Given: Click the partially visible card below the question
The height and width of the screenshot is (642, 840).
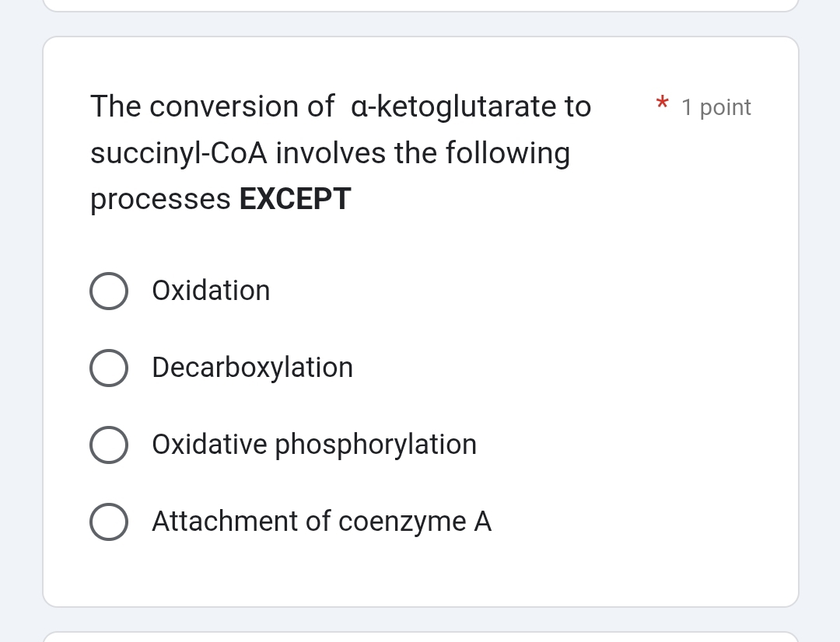Looking at the screenshot, I should coord(420,639).
